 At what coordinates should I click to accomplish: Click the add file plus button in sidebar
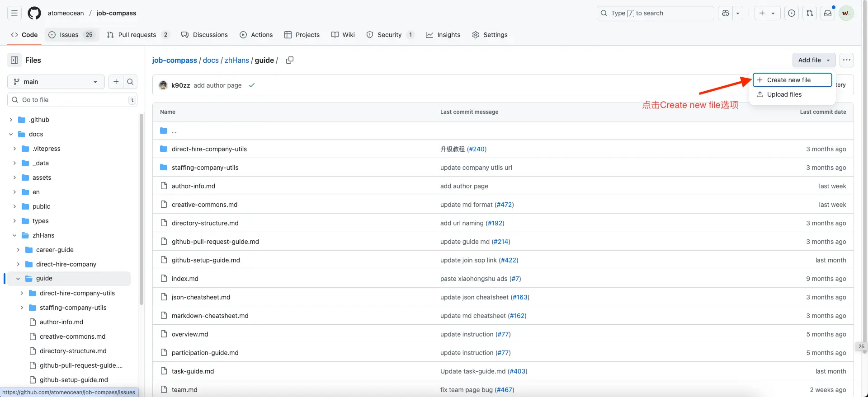[116, 82]
